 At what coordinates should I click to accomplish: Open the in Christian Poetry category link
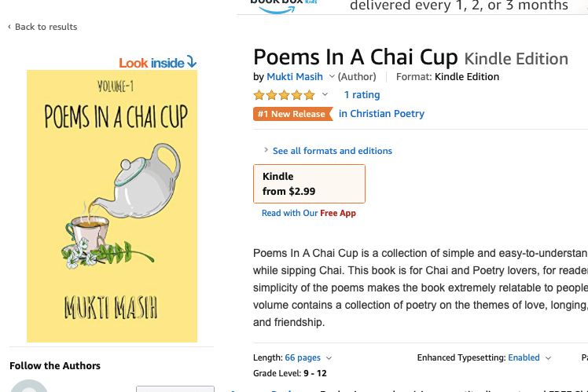tap(381, 114)
